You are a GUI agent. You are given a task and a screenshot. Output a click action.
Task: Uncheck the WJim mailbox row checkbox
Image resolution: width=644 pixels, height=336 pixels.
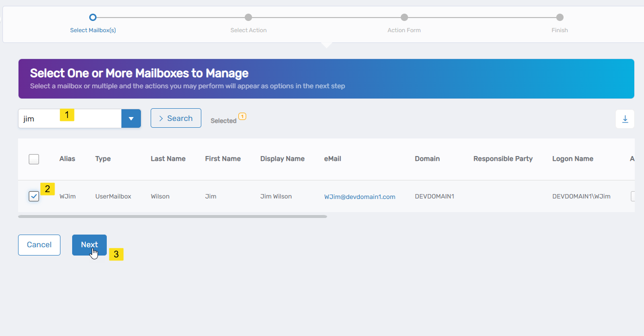[34, 197]
